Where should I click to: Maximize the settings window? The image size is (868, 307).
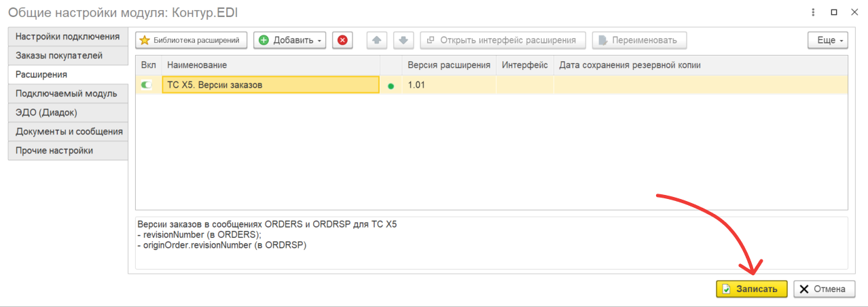833,12
